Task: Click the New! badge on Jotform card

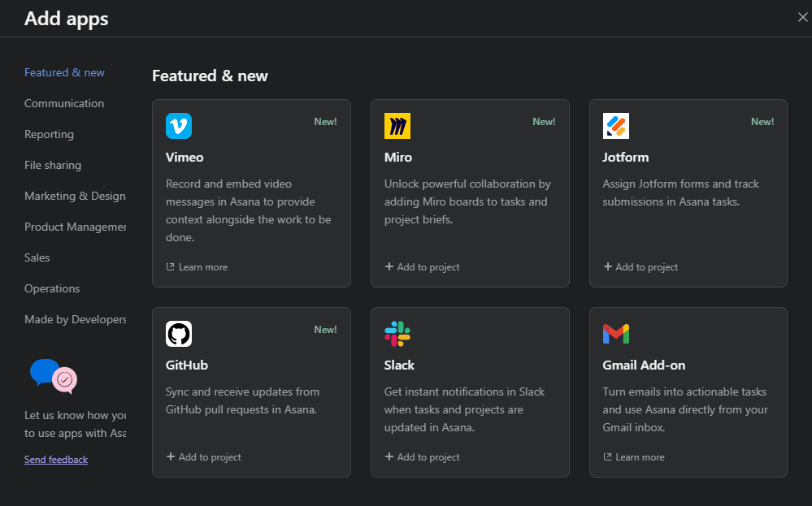Action: pos(762,122)
